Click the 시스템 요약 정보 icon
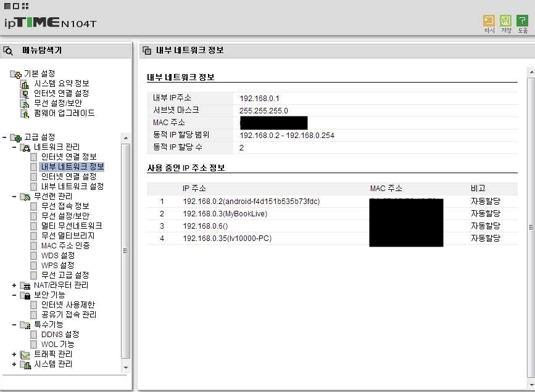This screenshot has width=535, height=392. pos(25,84)
